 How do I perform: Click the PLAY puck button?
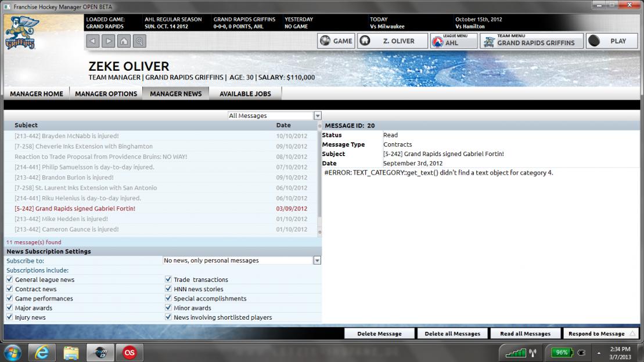click(611, 41)
